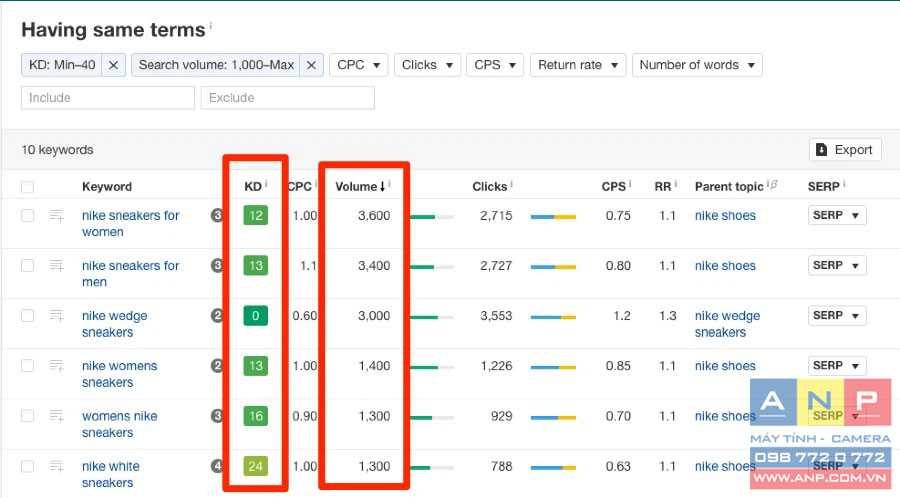This screenshot has width=900, height=498.
Task: Add nike sneakers for men to list
Action: coord(57,266)
